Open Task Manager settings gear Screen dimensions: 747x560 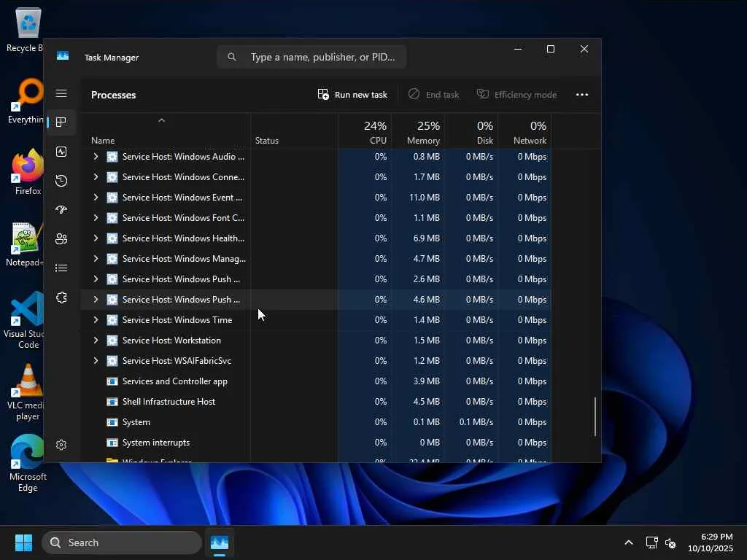61,445
